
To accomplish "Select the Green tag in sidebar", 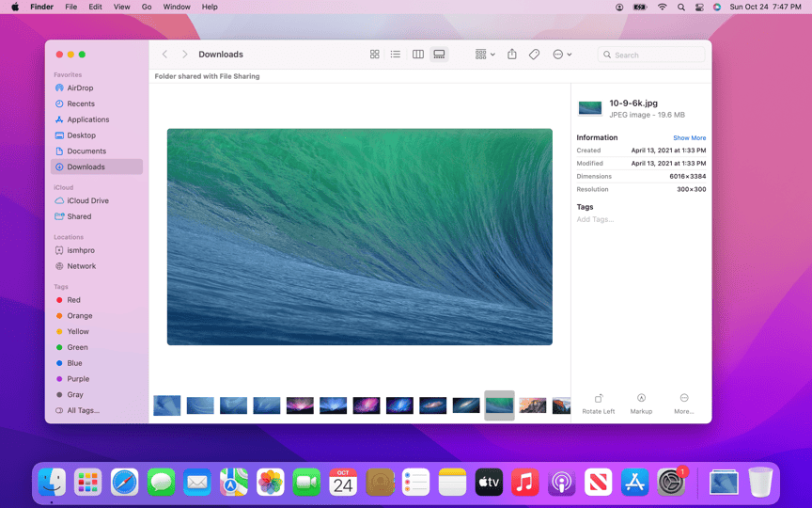I will tap(97, 347).
